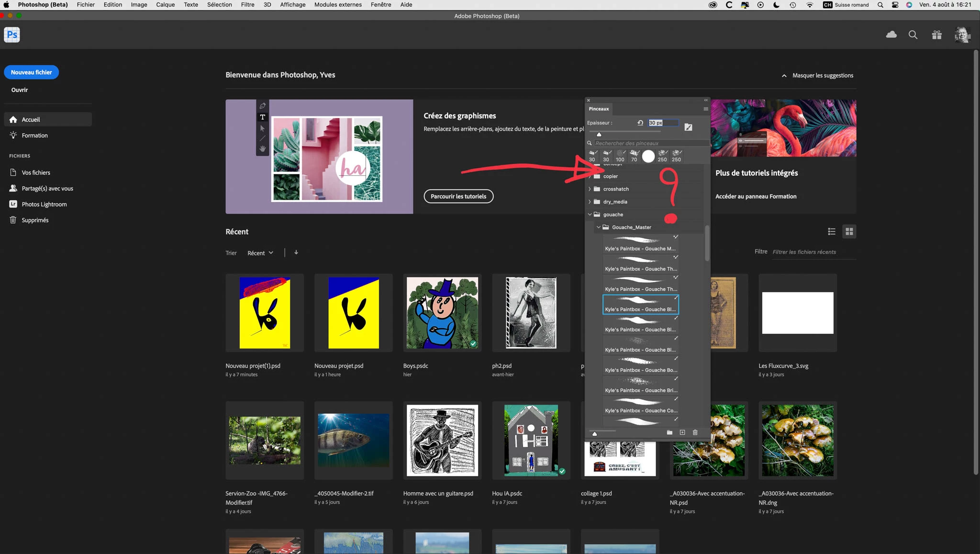This screenshot has width=980, height=554.
Task: Click Parcourir les tutoriels button
Action: [458, 196]
